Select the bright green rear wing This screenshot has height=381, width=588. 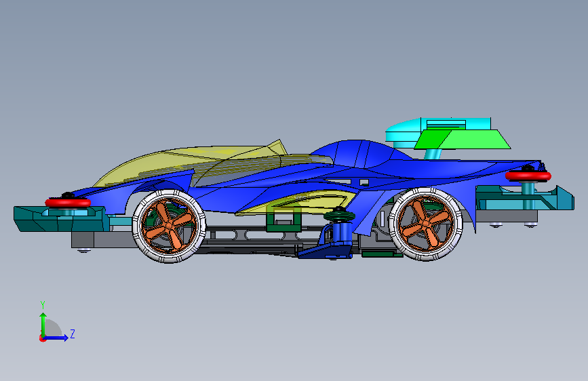click(463, 139)
